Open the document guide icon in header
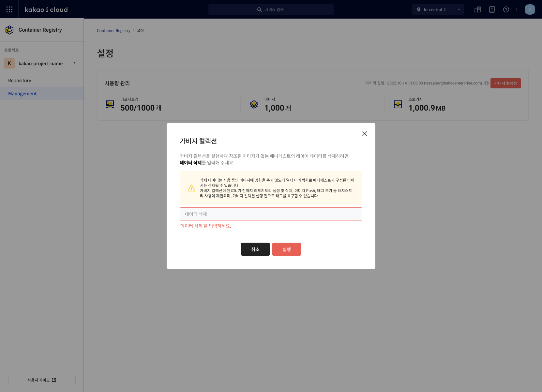This screenshot has height=392, width=542. click(x=492, y=9)
